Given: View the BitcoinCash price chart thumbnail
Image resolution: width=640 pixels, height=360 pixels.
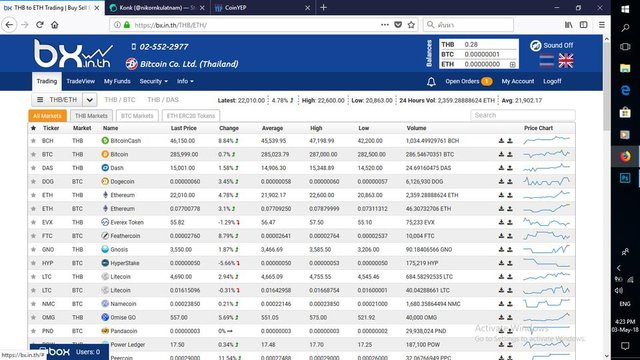Looking at the screenshot, I should coord(547,140).
